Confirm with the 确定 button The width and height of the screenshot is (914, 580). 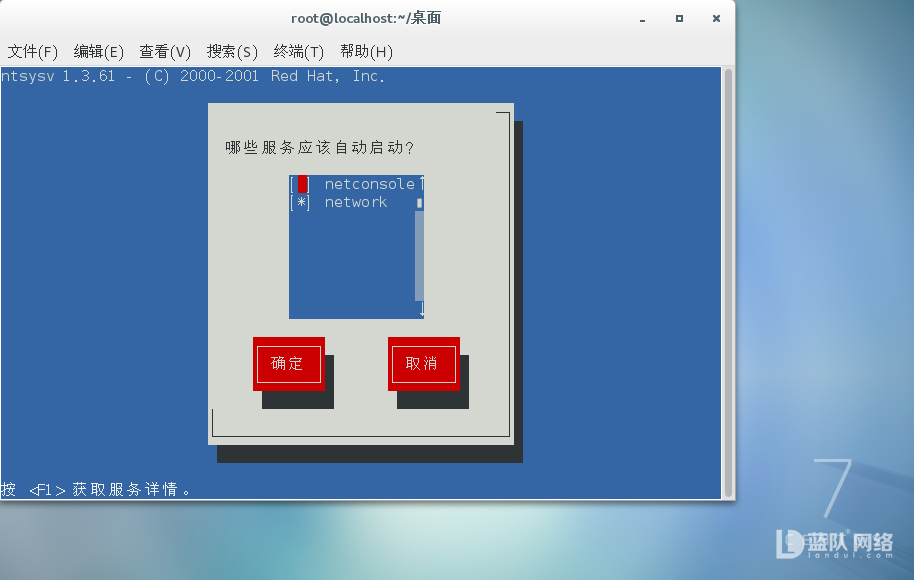point(289,364)
